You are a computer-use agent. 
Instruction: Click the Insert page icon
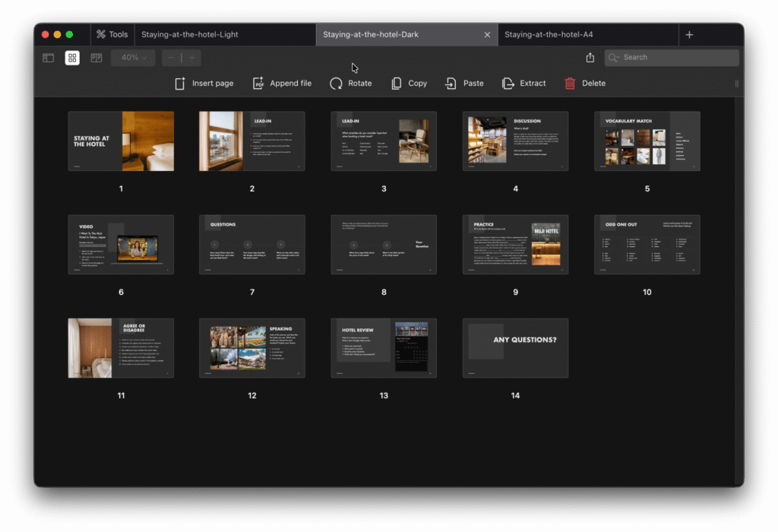coord(180,84)
